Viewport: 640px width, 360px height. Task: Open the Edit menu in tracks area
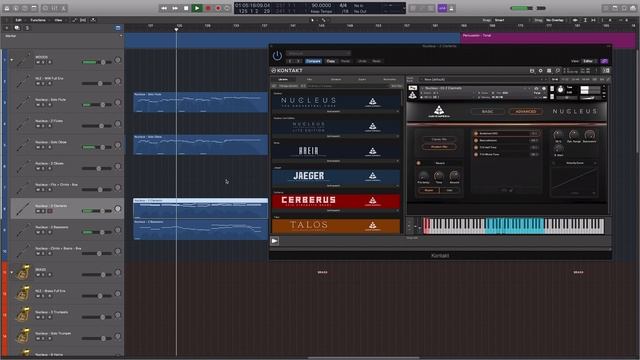click(x=18, y=20)
